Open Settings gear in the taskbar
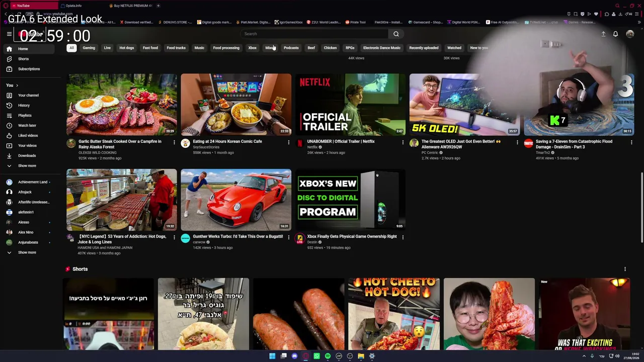Viewport: 644px width, 362px height. pos(372,356)
